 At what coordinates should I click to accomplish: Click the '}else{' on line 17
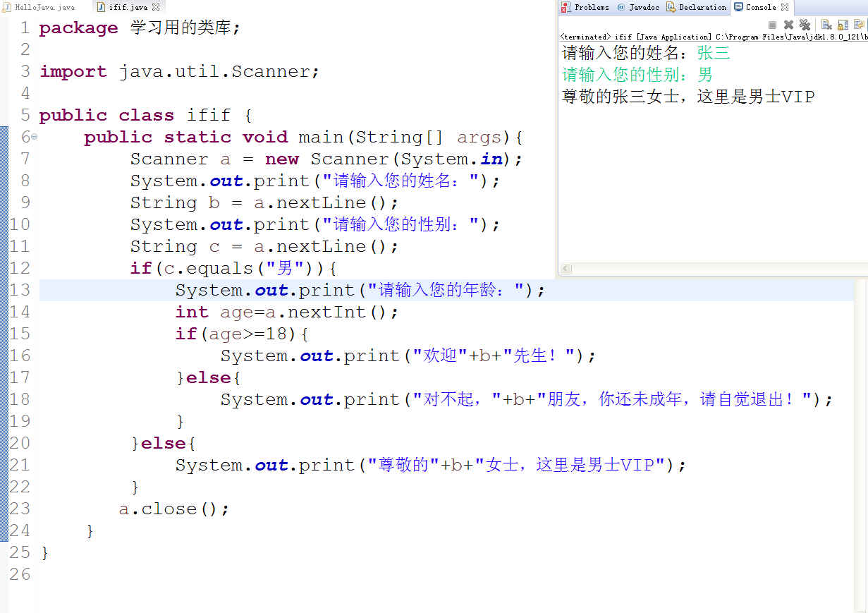209,378
